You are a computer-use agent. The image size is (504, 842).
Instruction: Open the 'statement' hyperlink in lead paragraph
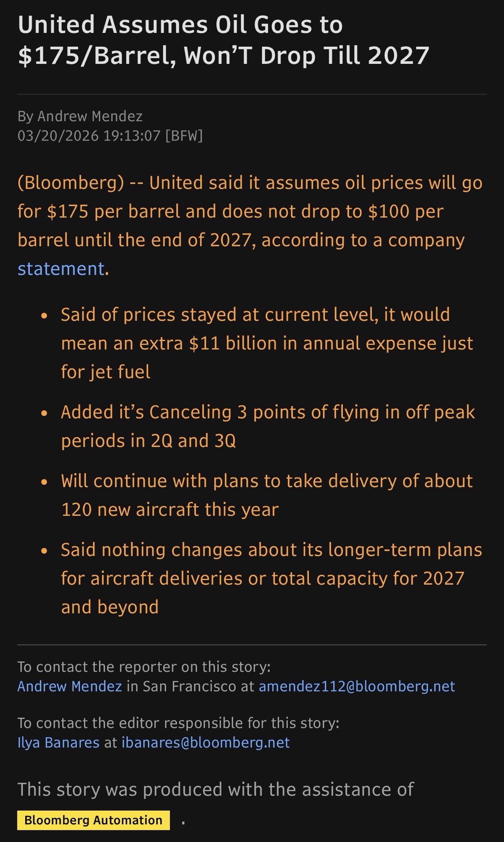pos(61,269)
